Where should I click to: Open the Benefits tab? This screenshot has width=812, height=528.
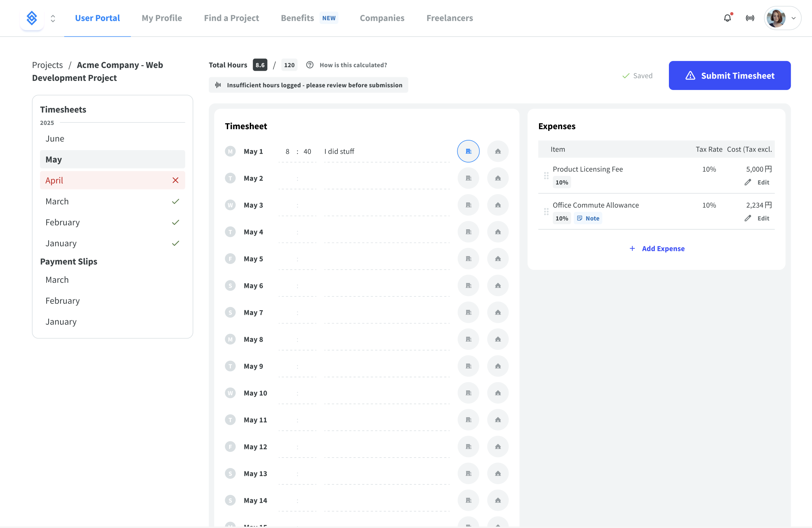[297, 18]
